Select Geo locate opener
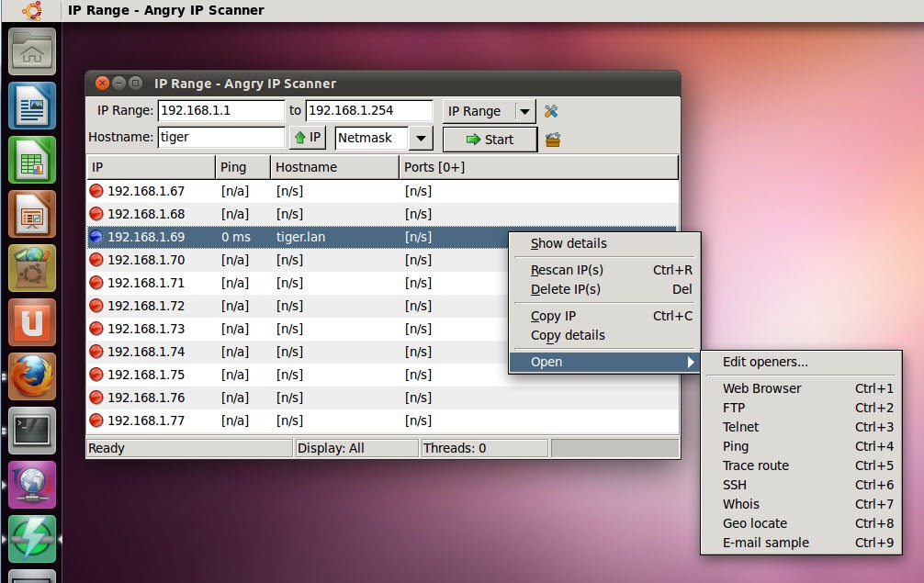Viewport: 924px width, 583px height. tap(802, 523)
